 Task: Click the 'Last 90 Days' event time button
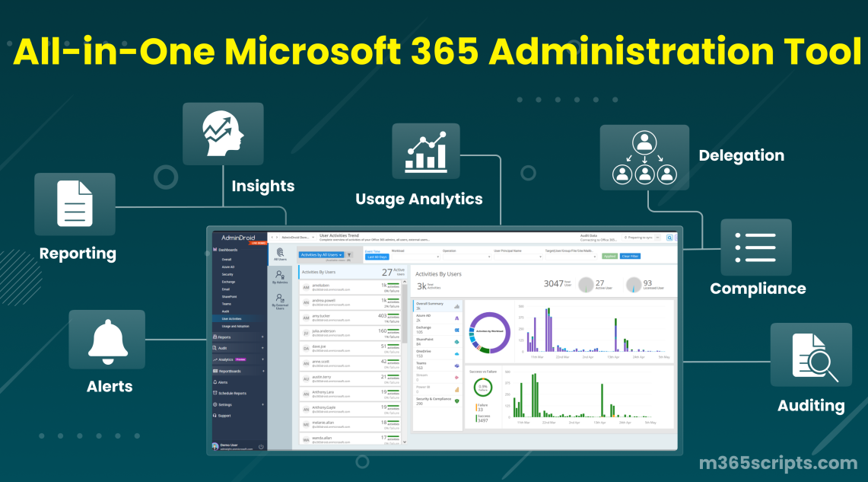click(x=377, y=257)
